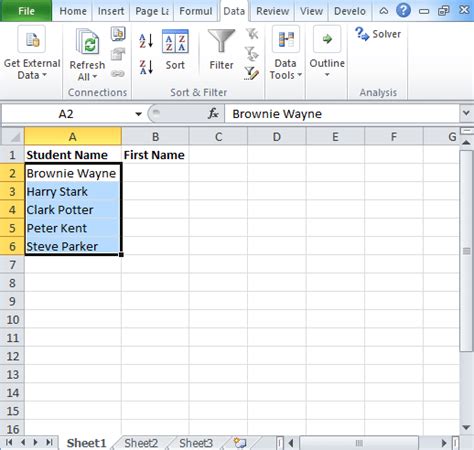The height and width of the screenshot is (450, 474).
Task: Click the Student Name header cell
Action: click(x=73, y=155)
